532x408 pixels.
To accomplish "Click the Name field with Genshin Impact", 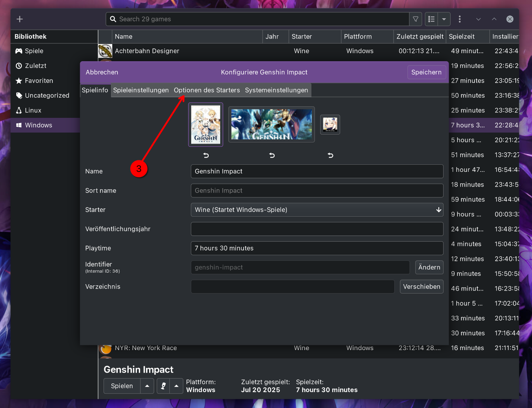I will click(x=317, y=171).
